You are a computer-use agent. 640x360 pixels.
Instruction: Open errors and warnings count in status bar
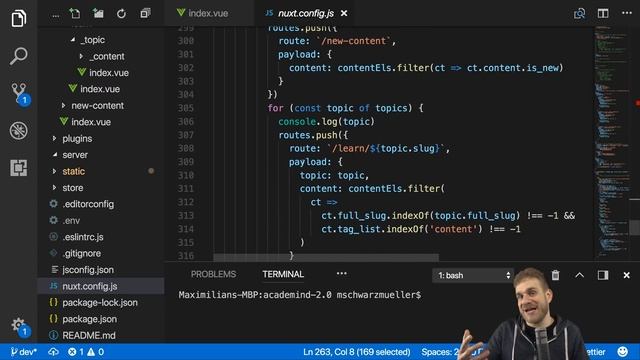coord(86,352)
